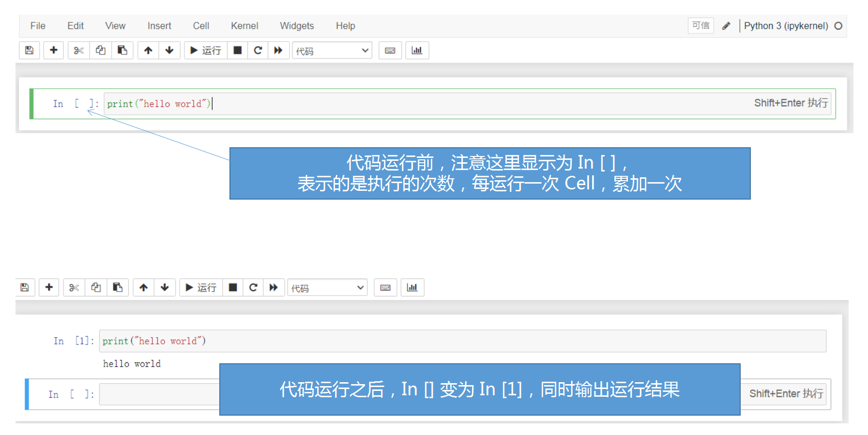Open the Kernel menu
Screen dimensions: 868x435
(x=244, y=26)
